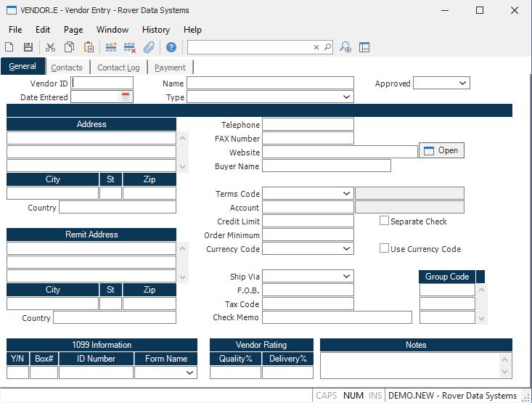Click the Delete row toolbar icon
Viewport: 532px width, 403px height.
tap(130, 47)
